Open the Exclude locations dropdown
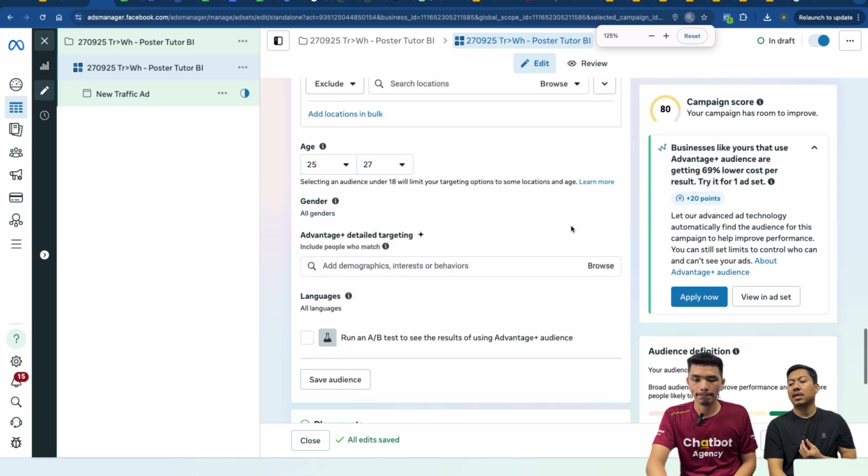 335,84
